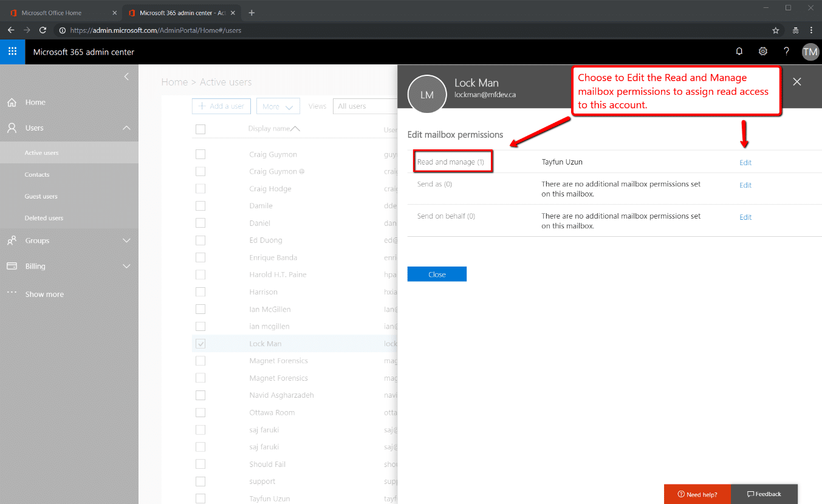This screenshot has width=822, height=504.
Task: Click the Home house icon in sidebar
Action: coord(12,102)
